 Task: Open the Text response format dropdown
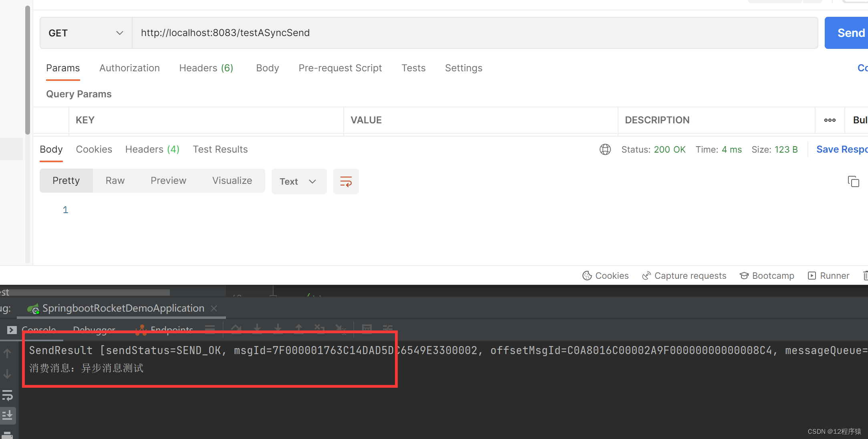tap(299, 181)
